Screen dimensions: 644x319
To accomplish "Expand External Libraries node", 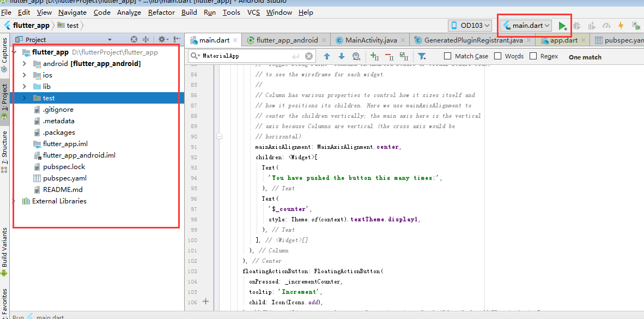I will (x=14, y=201).
